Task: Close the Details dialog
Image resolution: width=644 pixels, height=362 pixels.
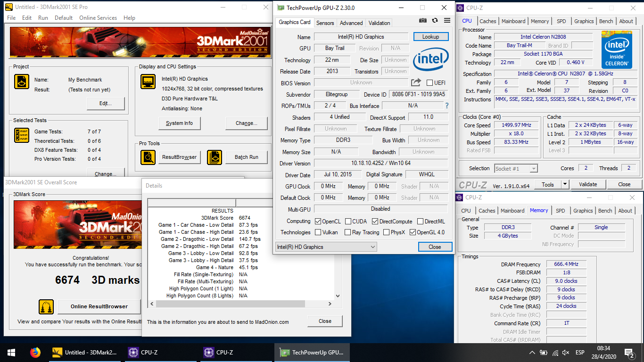Action: pyautogui.click(x=325, y=321)
